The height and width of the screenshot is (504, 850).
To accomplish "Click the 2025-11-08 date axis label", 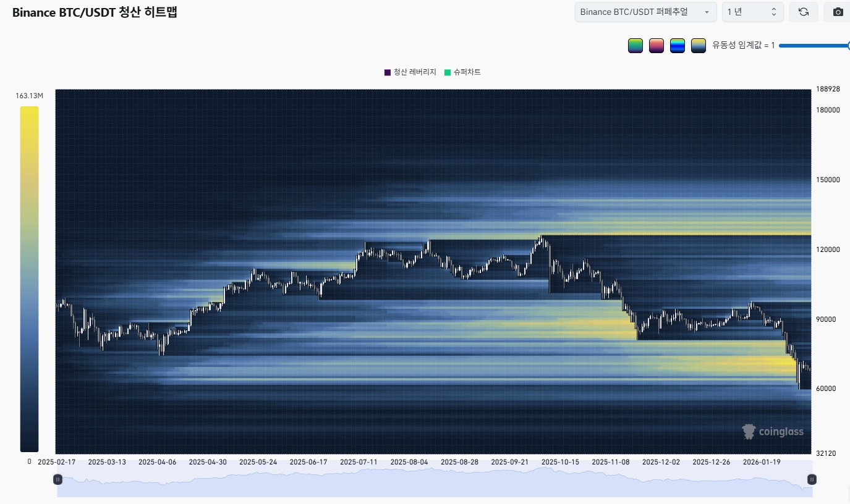I will click(x=611, y=461).
